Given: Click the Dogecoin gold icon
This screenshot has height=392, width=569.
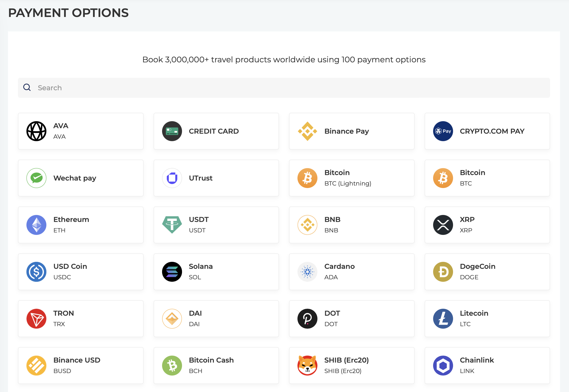Looking at the screenshot, I should point(443,272).
